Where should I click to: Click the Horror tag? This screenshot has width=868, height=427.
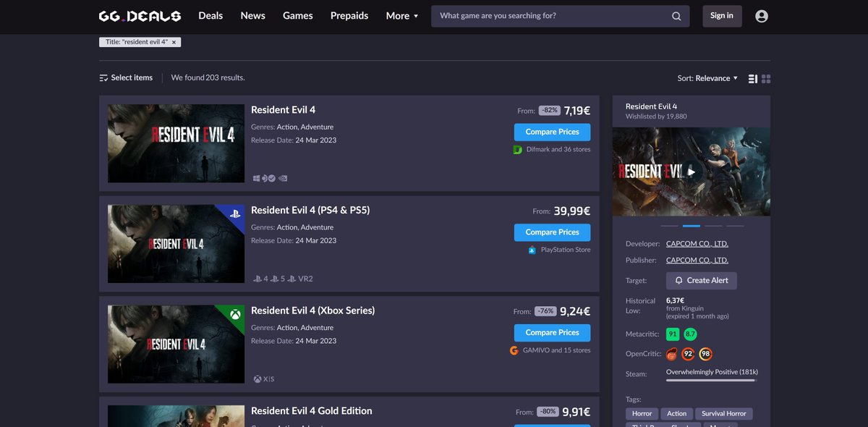tap(642, 414)
